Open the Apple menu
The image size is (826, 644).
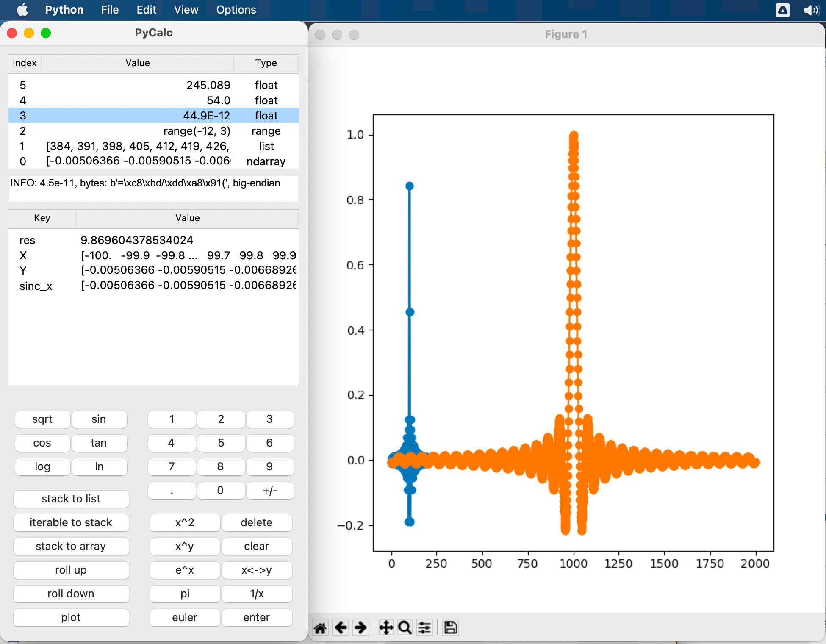[22, 10]
